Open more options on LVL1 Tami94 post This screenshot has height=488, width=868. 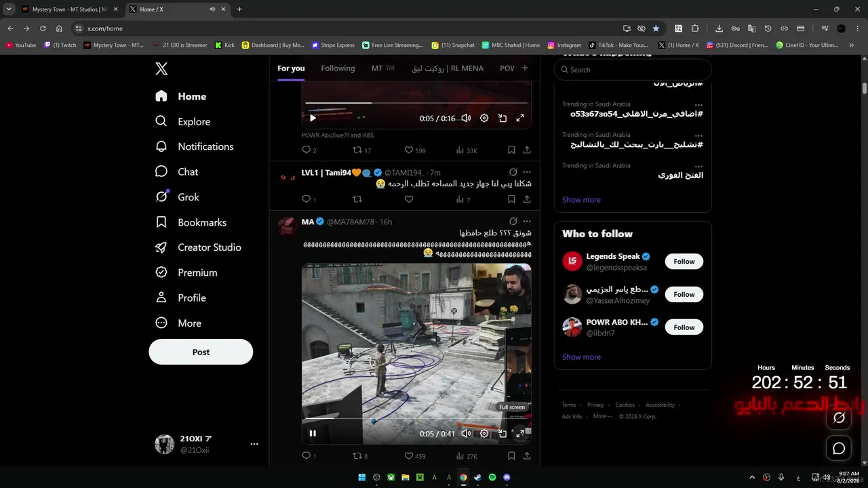[x=527, y=172]
